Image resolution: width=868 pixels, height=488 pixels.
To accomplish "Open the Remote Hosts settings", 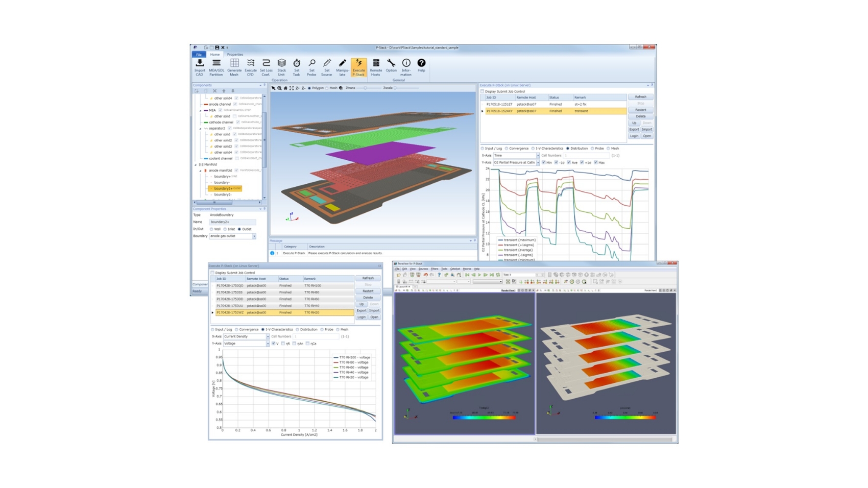I will point(376,67).
